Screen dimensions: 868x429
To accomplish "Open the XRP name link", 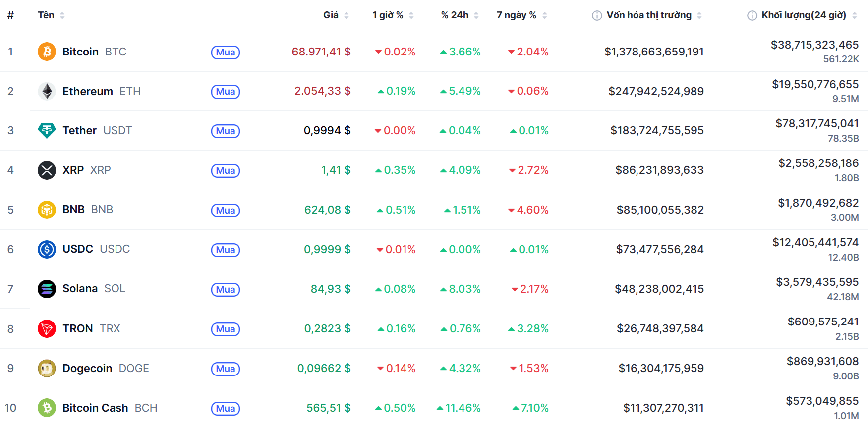I will point(73,170).
